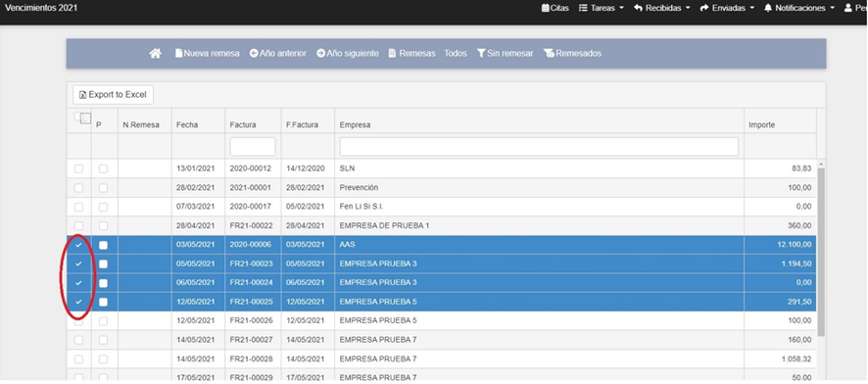Click invoice number 2020-00012
Image resolution: width=868 pixels, height=384 pixels.
tap(251, 168)
